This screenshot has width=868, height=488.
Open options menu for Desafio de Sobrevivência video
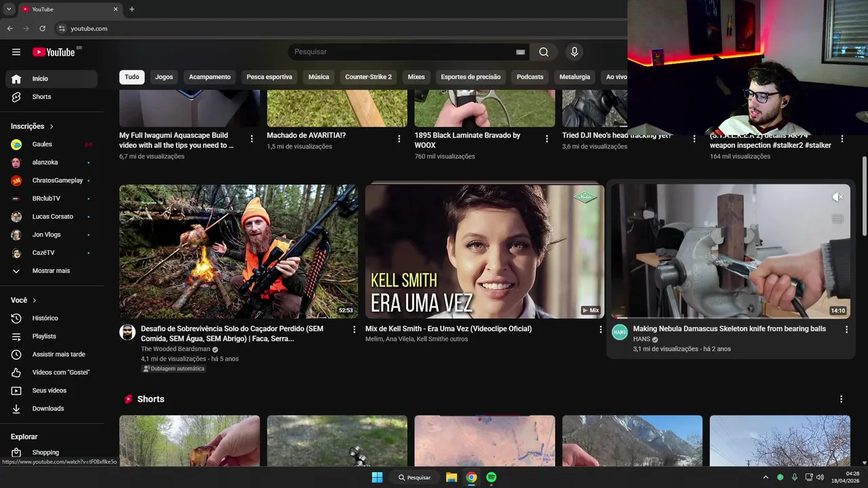[x=354, y=329]
